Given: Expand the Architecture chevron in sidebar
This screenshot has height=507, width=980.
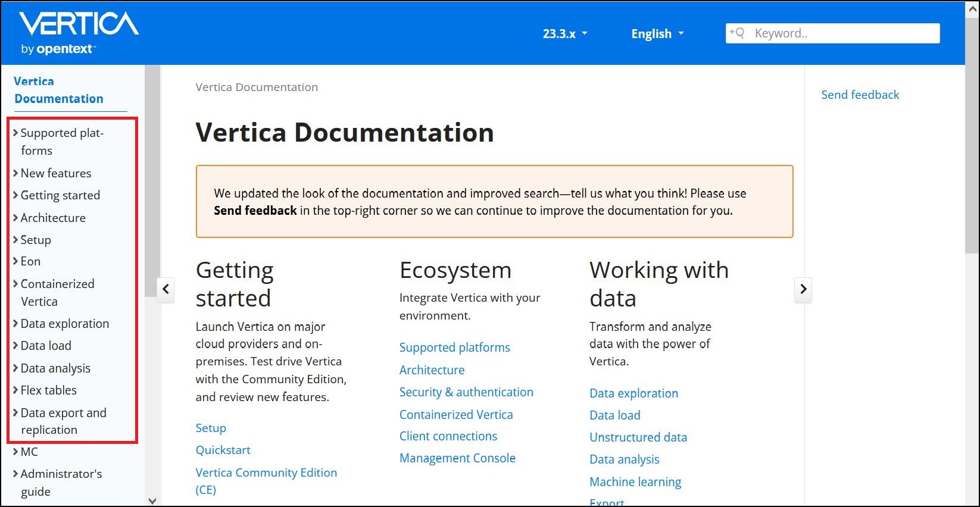Looking at the screenshot, I should coord(15,218).
